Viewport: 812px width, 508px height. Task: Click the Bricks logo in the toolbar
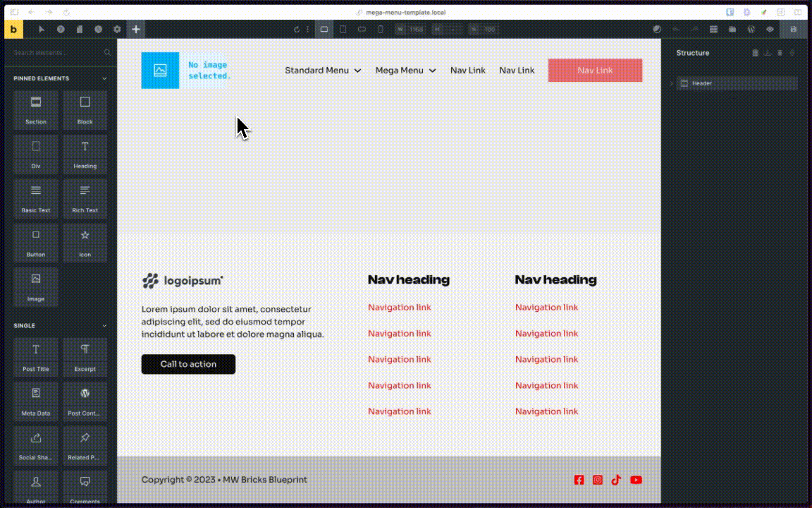coord(13,29)
